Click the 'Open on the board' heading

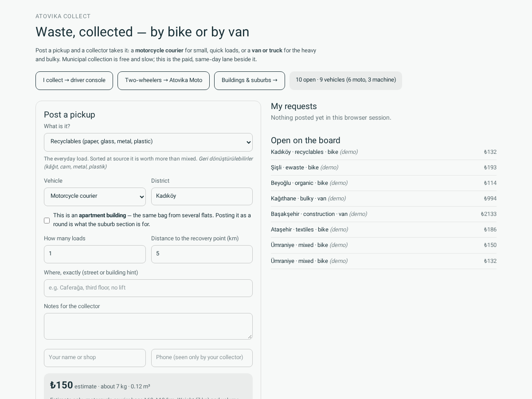point(305,141)
